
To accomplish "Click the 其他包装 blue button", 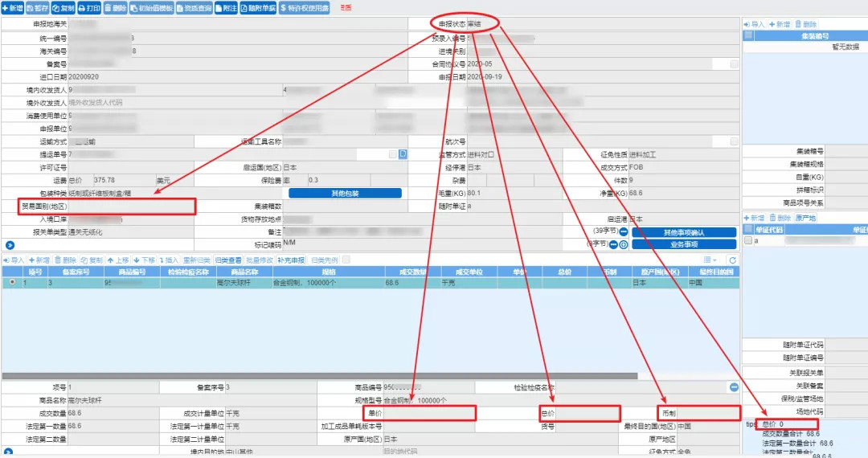I will pos(345,194).
